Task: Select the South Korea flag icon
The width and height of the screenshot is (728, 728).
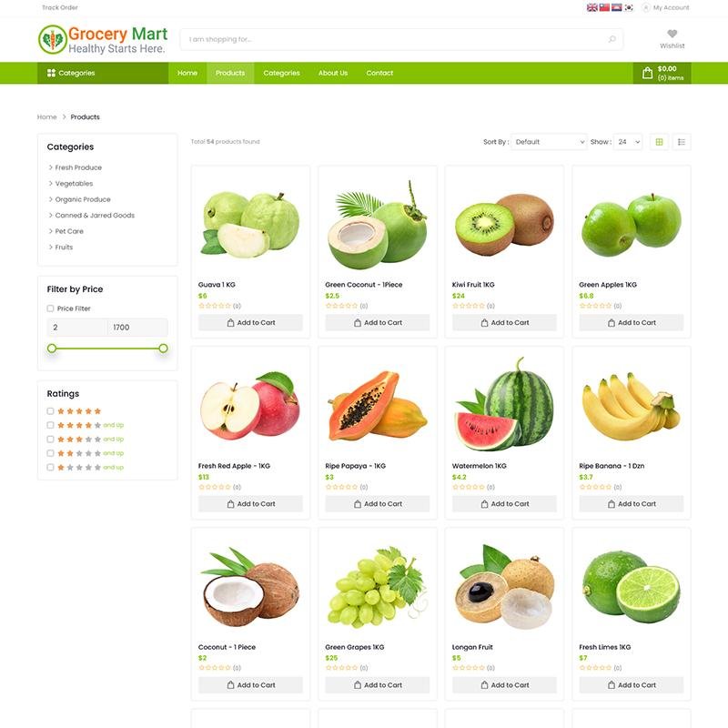Action: [x=628, y=7]
